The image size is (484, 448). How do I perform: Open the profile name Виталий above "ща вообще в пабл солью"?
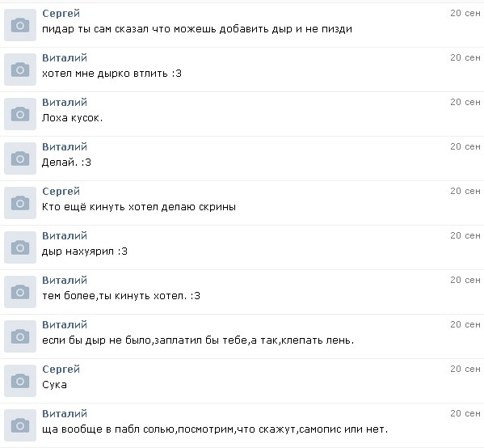click(65, 414)
